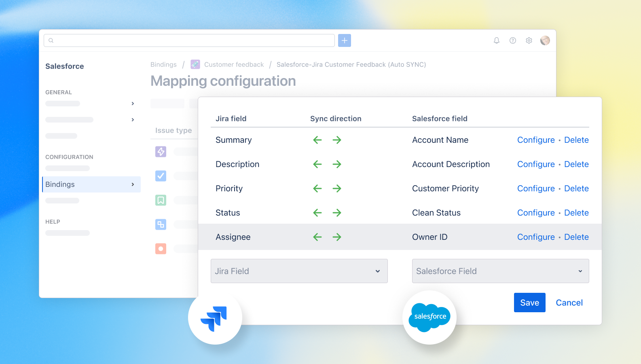
Task: Click the Account Description Salesforce field
Action: coord(451,164)
